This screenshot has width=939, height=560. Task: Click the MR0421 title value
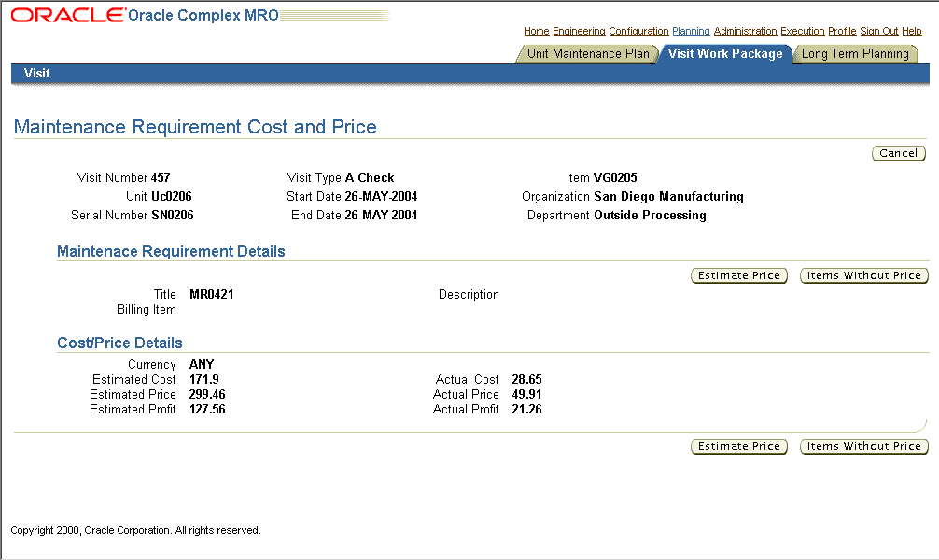click(212, 295)
